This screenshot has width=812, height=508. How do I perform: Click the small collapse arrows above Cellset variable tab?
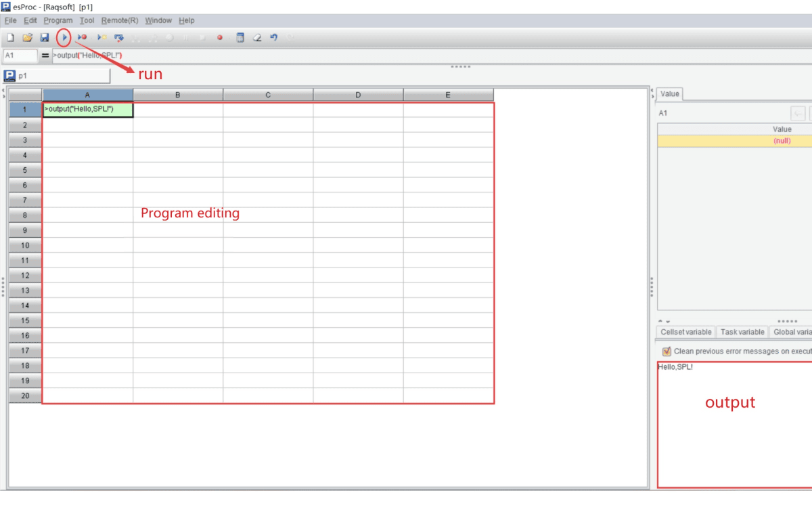click(664, 321)
